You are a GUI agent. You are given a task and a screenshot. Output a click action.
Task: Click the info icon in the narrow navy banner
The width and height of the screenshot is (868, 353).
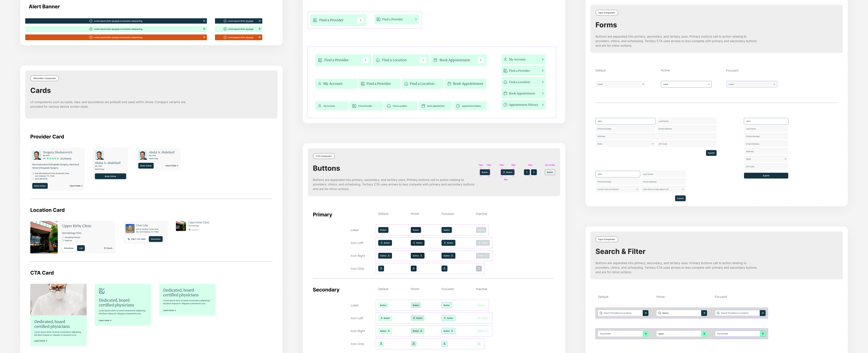pyautogui.click(x=225, y=21)
